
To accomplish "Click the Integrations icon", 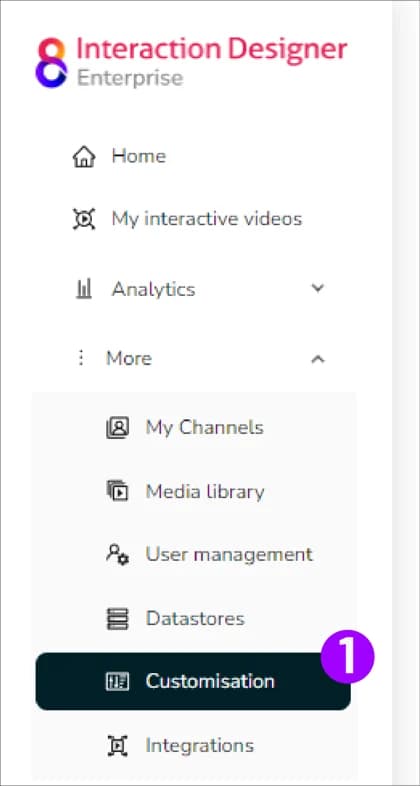I will coord(118,746).
